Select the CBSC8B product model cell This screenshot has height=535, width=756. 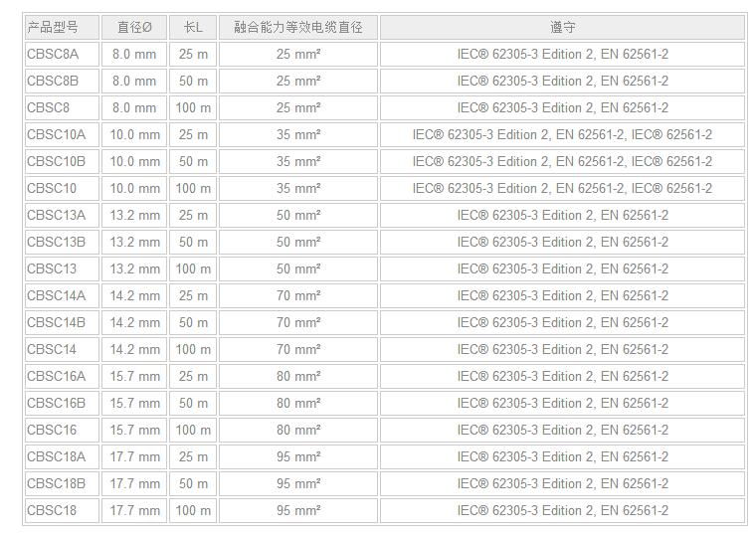[53, 81]
